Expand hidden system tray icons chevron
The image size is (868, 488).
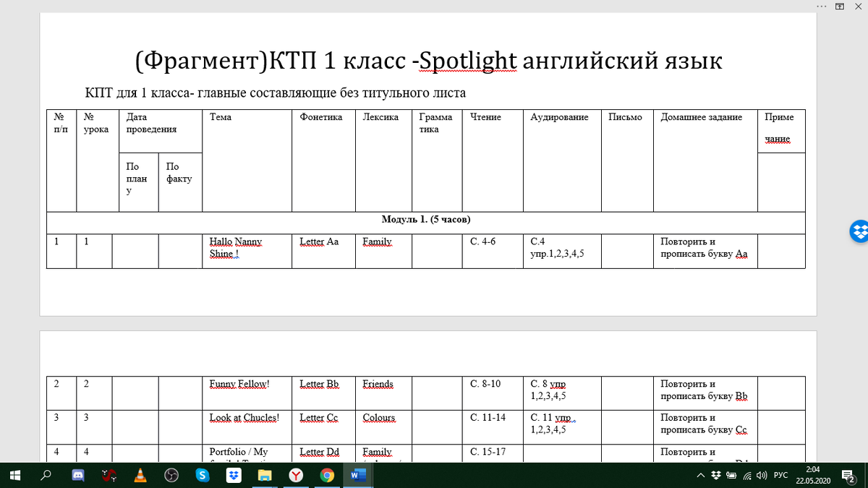pos(700,476)
